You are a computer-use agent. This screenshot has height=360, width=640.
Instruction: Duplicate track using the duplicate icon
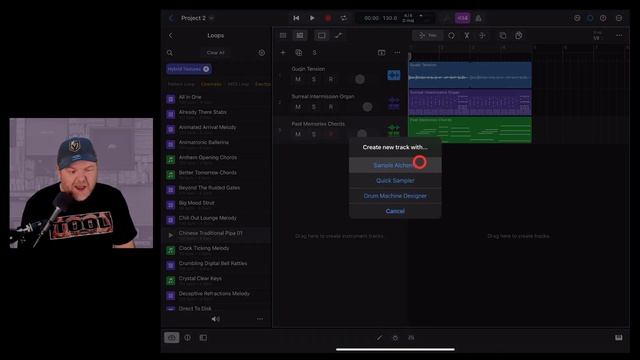299,53
